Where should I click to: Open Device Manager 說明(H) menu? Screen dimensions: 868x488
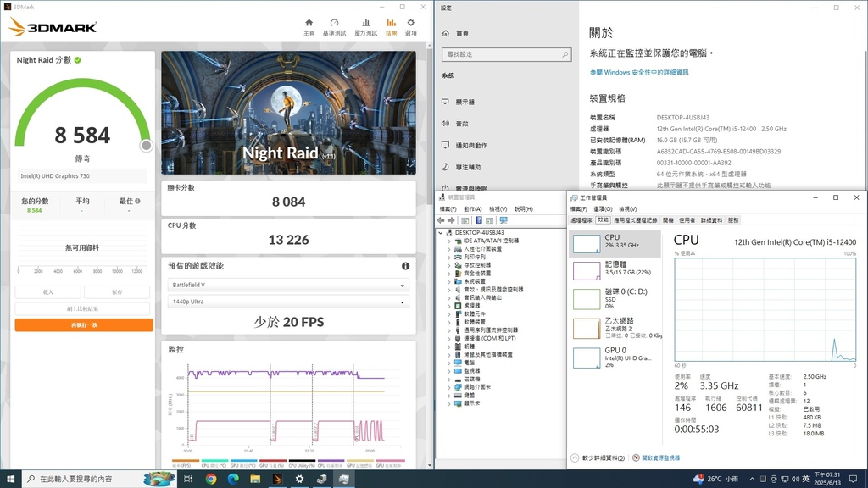pos(524,209)
